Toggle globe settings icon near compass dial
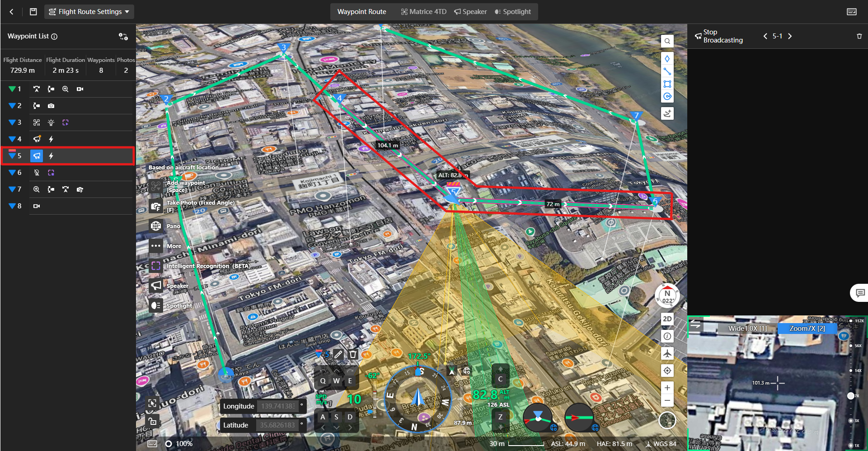The height and width of the screenshot is (451, 868). click(x=467, y=371)
